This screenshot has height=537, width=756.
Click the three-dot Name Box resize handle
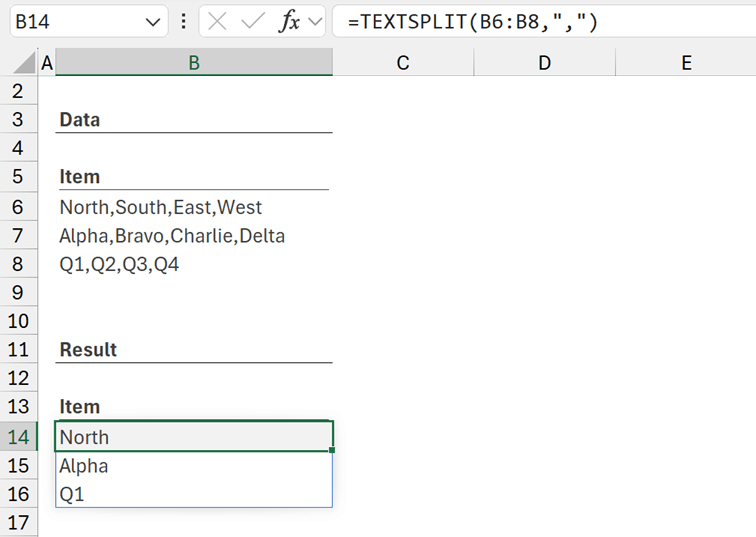pyautogui.click(x=184, y=21)
